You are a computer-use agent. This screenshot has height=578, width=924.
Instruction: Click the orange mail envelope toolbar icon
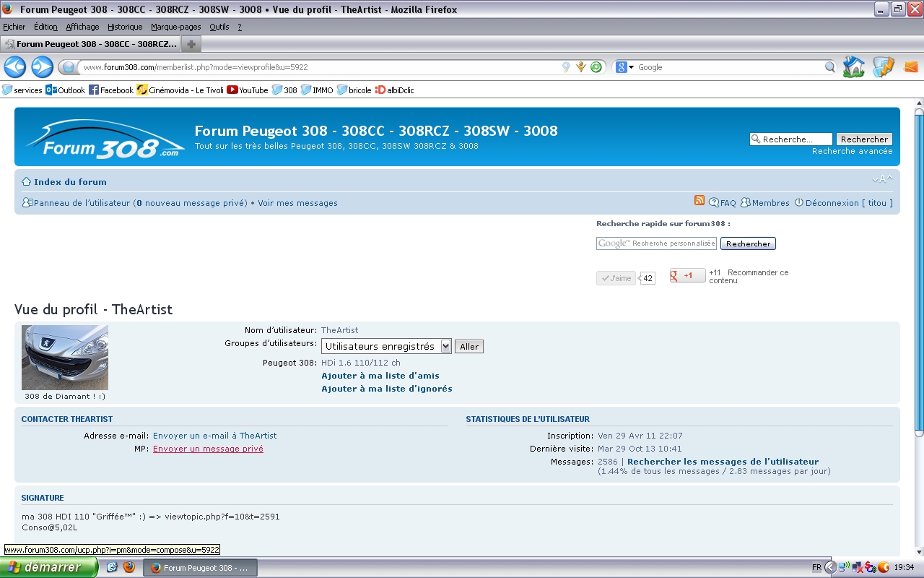point(911,67)
